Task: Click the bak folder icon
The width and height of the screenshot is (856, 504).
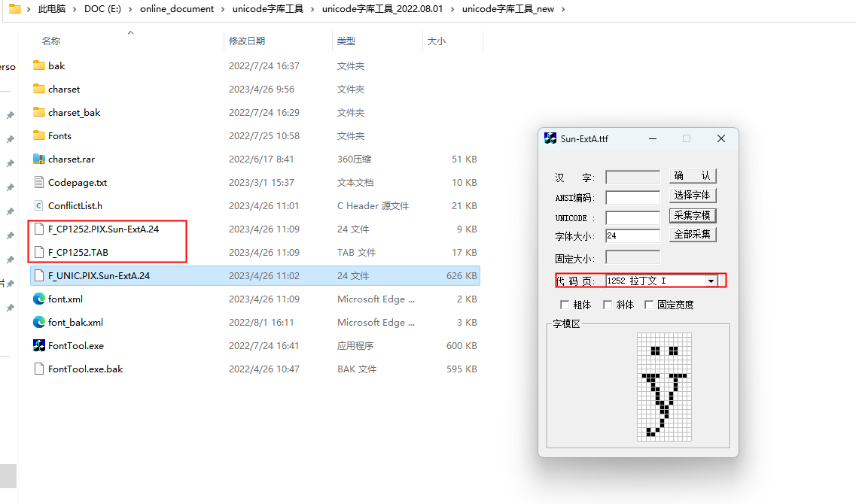Action: coord(38,65)
